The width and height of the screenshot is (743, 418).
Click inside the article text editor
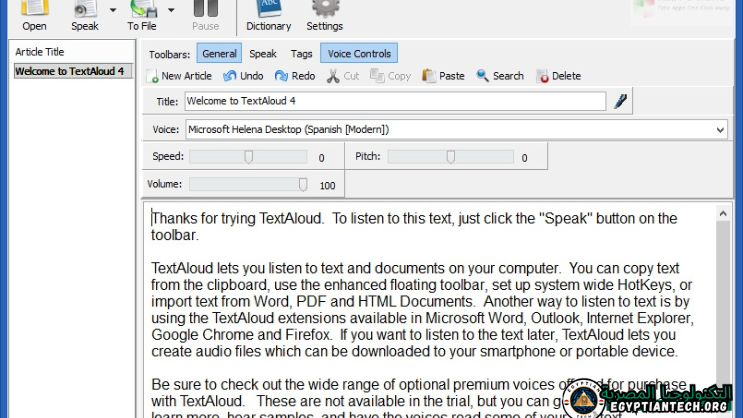click(429, 311)
